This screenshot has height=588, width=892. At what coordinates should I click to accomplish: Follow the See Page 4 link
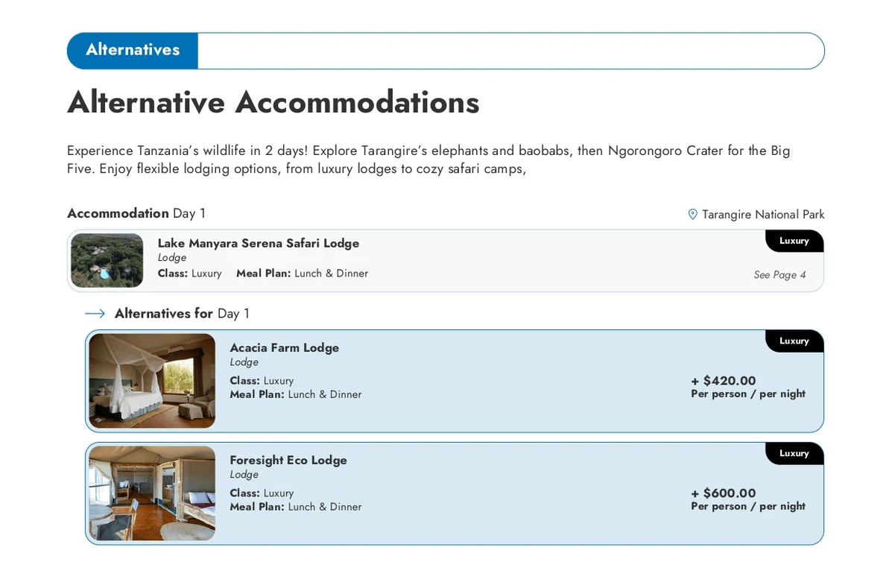pos(779,275)
